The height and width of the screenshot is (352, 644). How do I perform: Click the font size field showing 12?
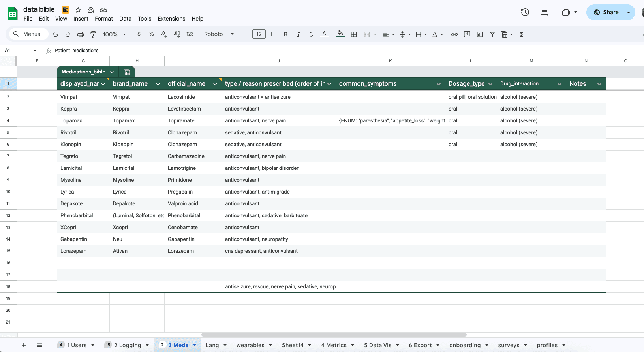click(259, 34)
